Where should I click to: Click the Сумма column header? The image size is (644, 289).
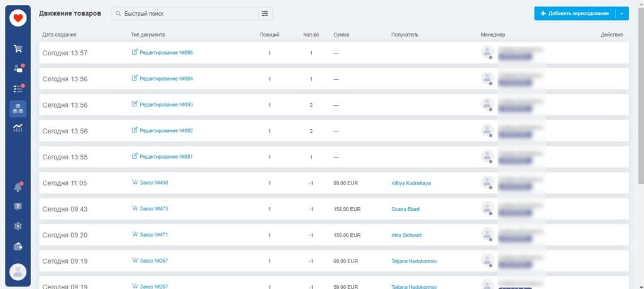[341, 35]
